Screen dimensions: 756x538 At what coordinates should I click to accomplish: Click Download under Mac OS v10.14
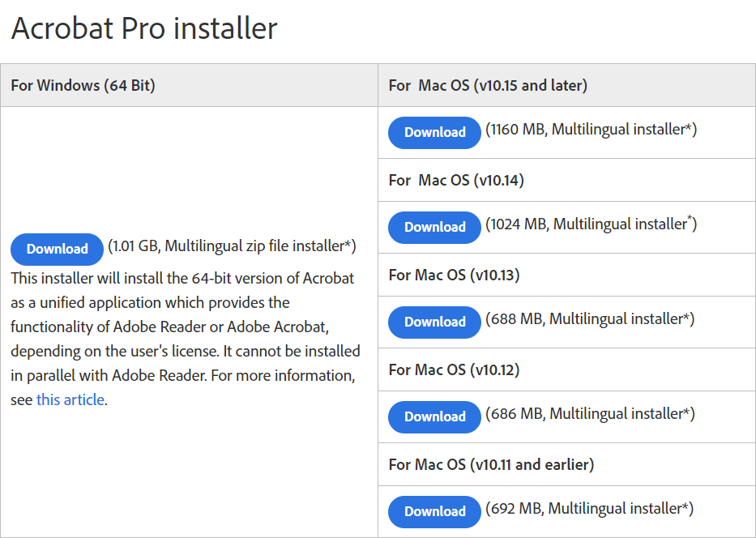point(435,227)
